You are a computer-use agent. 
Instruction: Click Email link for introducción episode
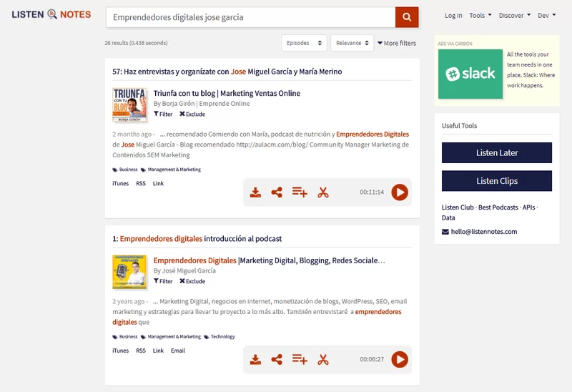point(178,351)
